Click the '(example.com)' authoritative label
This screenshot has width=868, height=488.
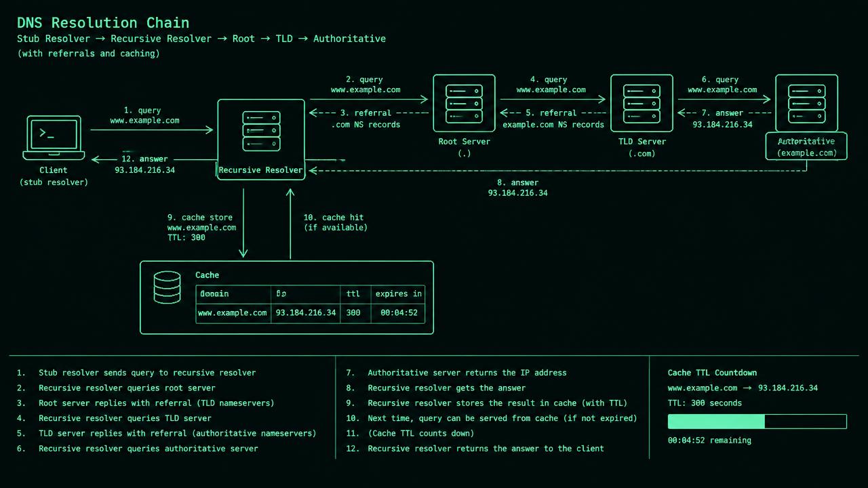[806, 153]
